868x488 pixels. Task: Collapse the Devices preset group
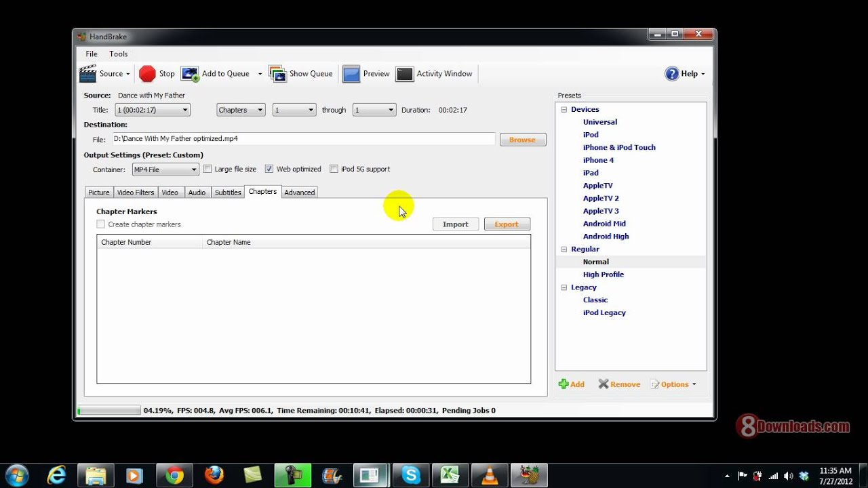pos(564,110)
